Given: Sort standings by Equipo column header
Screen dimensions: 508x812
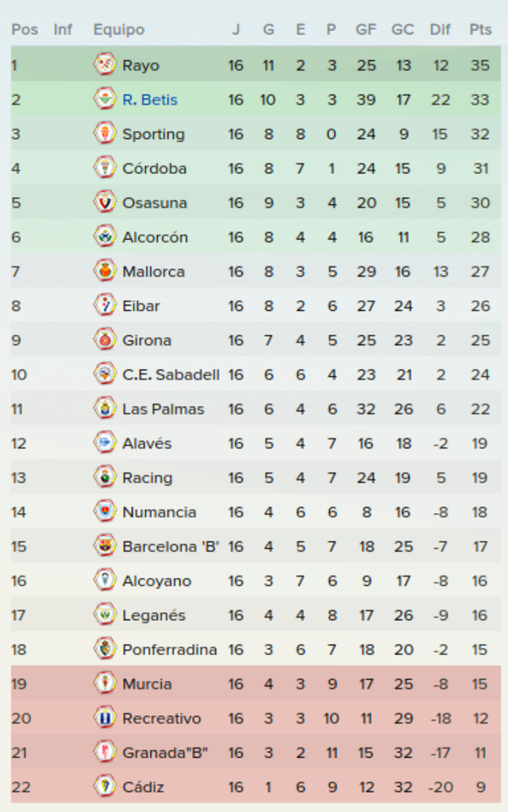Looking at the screenshot, I should (119, 29).
